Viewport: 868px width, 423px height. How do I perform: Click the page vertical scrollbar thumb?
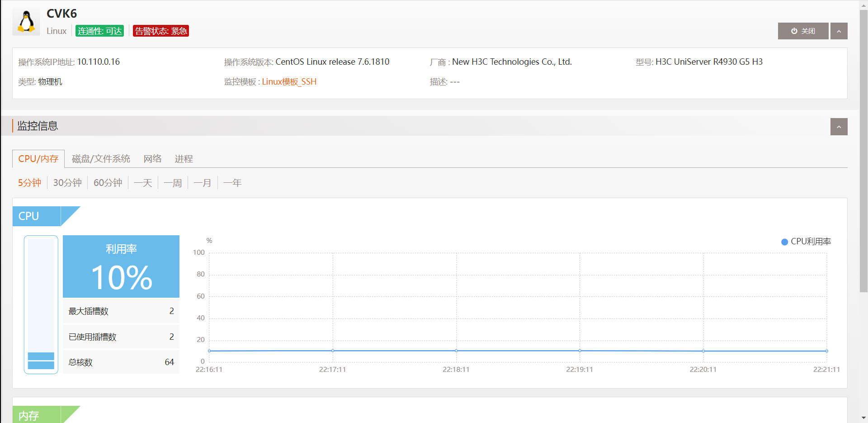(x=863, y=149)
